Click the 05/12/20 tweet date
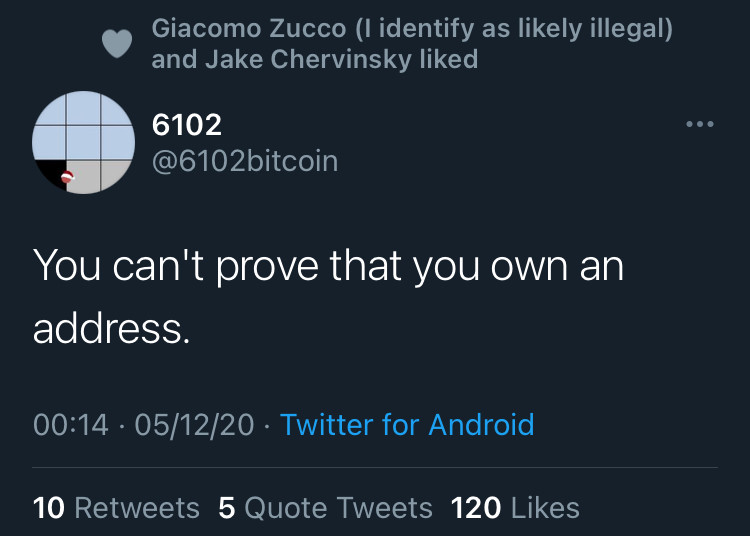Screen dimensions: 750x536 coord(194,425)
